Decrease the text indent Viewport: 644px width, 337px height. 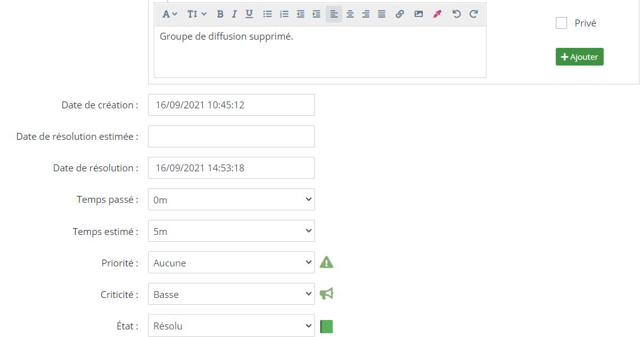click(x=300, y=14)
